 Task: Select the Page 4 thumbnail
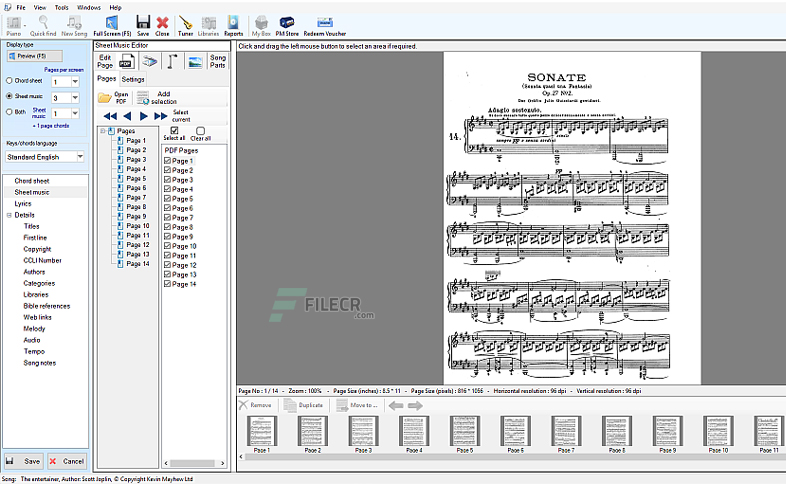414,434
